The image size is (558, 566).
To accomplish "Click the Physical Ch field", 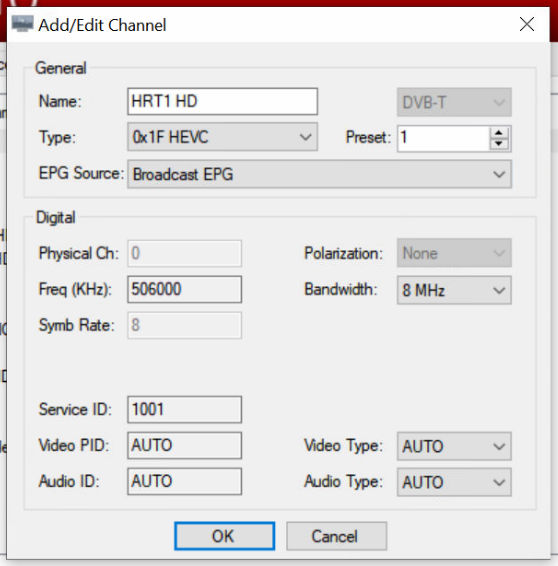I will coord(184,253).
